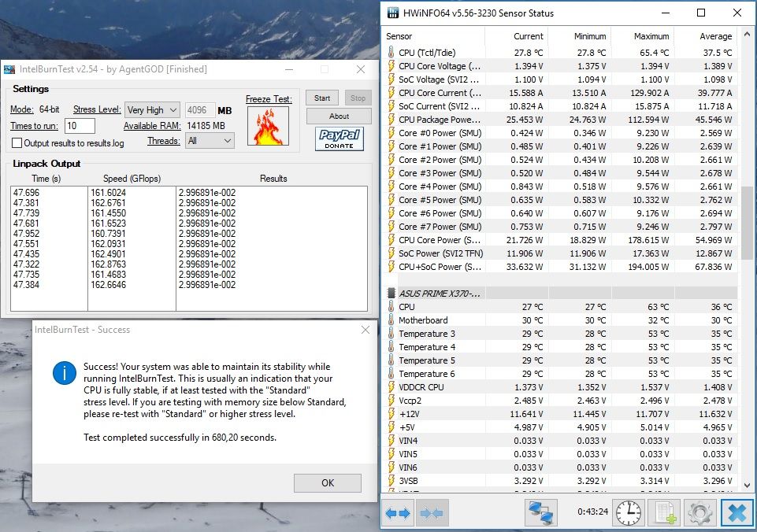The image size is (757, 532).
Task: Click OK in the Success dialog
Action: coord(328,482)
